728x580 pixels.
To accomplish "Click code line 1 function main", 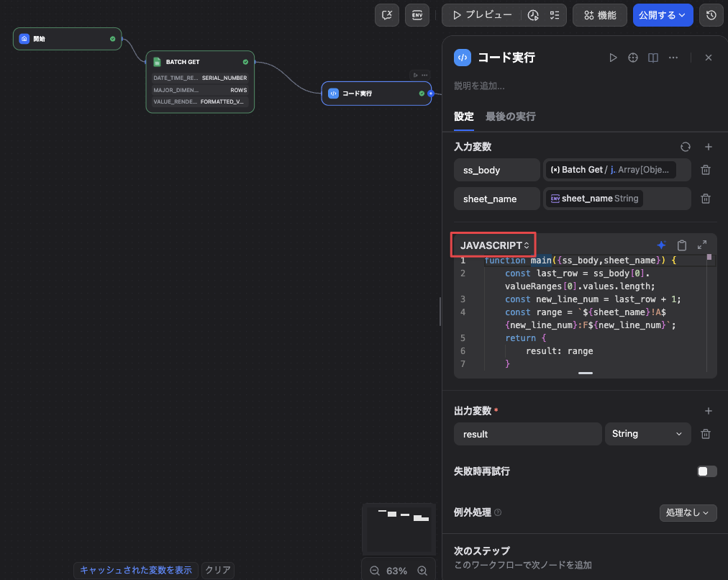I will [x=581, y=260].
